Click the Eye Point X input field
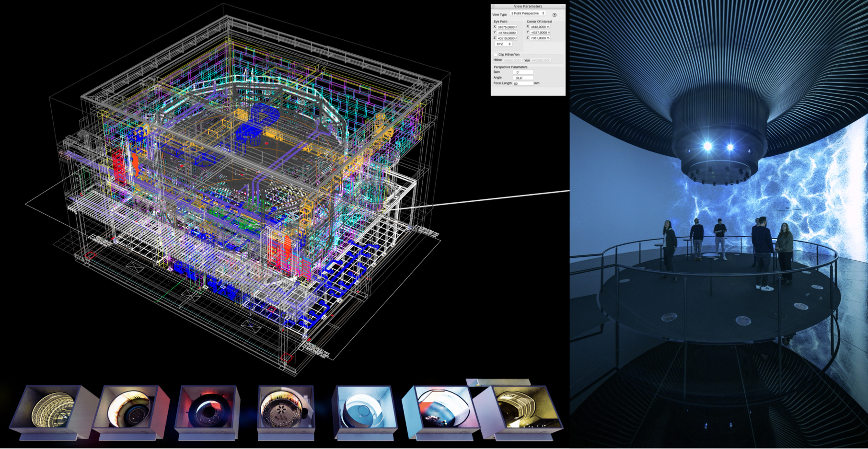Screen dimensions: 868x449 pyautogui.click(x=507, y=27)
